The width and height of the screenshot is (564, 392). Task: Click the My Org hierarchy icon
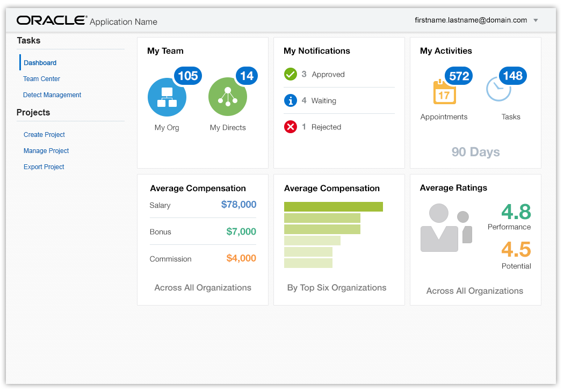167,97
